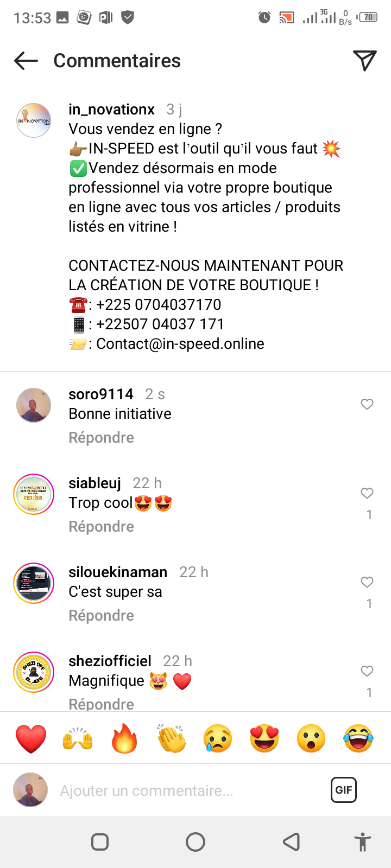This screenshot has width=391, height=868.
Task: Insert the laughing tears quick emoji
Action: coord(358,738)
